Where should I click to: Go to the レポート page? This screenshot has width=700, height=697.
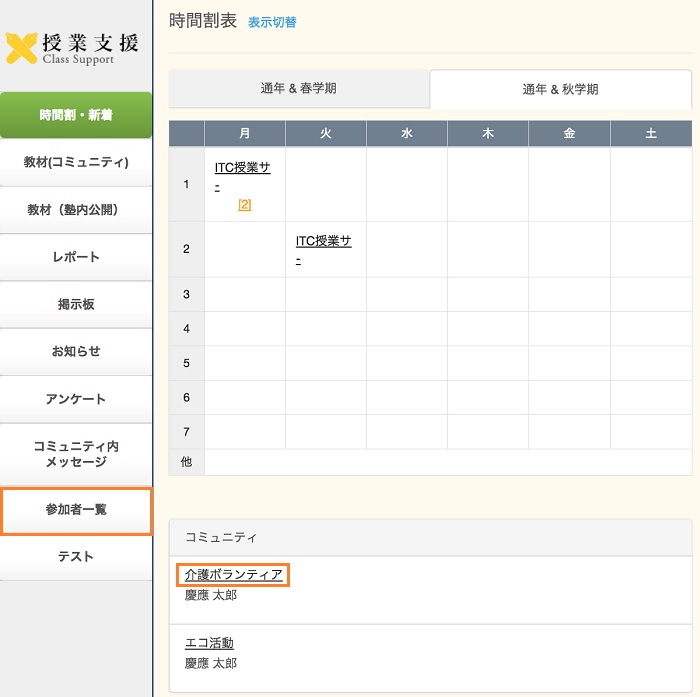76,257
